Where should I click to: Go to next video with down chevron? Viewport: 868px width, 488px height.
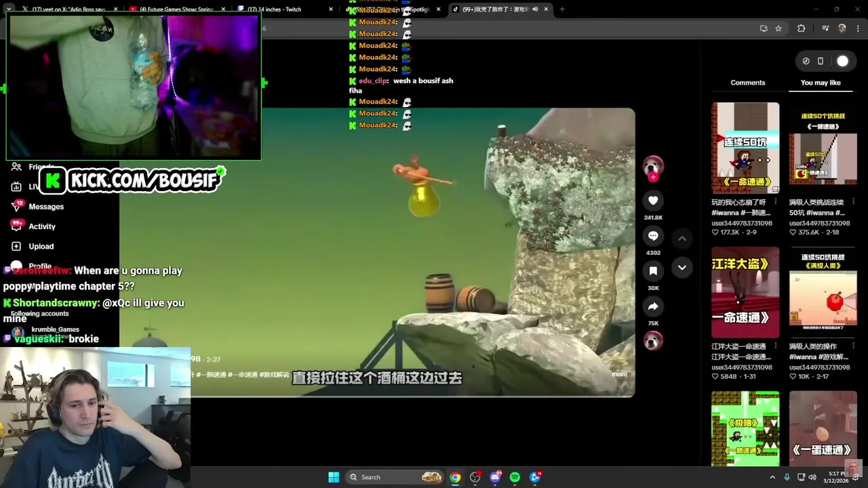(x=682, y=268)
